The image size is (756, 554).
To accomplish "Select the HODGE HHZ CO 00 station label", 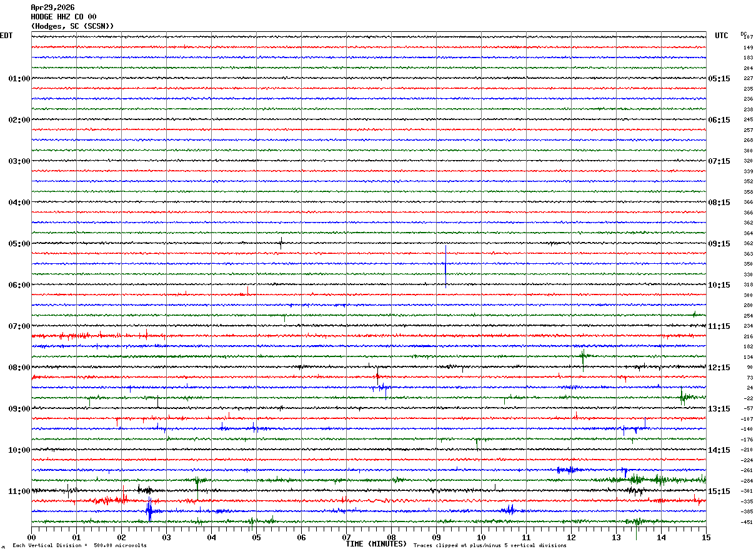I will tap(63, 17).
